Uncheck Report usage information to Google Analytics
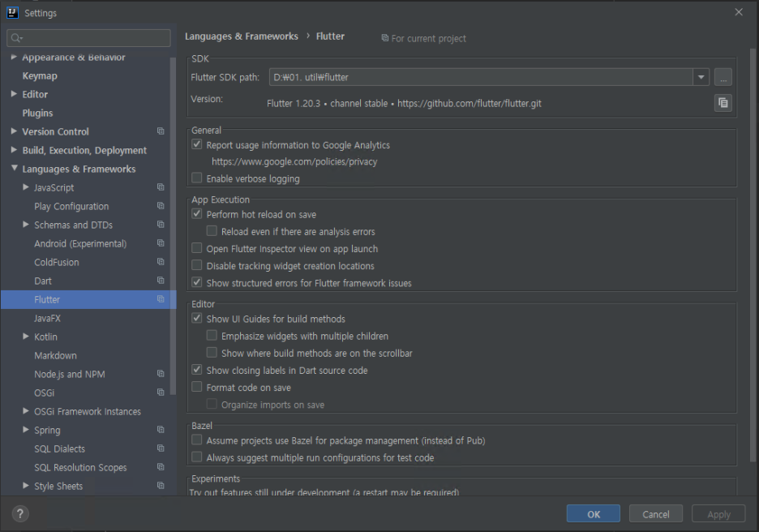This screenshot has height=532, width=759. point(197,144)
